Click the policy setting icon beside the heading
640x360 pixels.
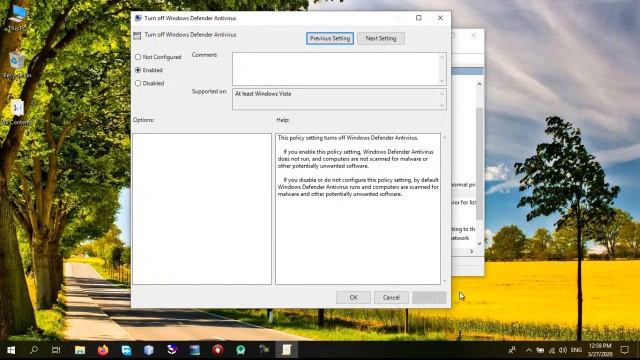pyautogui.click(x=138, y=36)
